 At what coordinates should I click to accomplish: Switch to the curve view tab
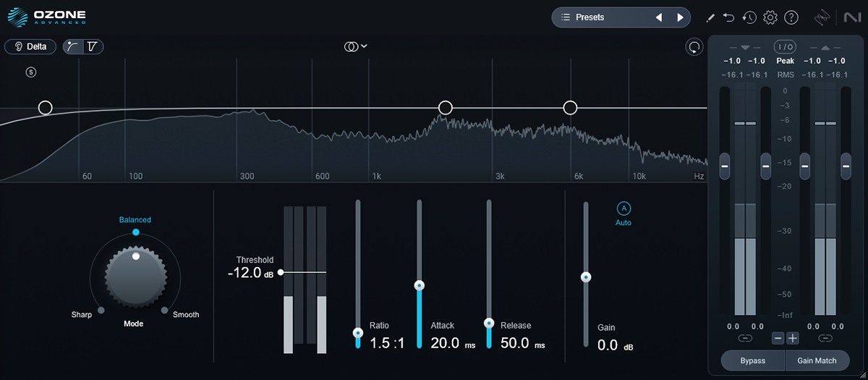point(73,47)
